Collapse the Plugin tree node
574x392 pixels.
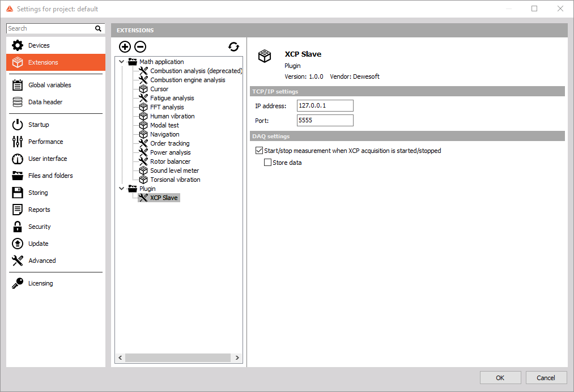coord(121,189)
